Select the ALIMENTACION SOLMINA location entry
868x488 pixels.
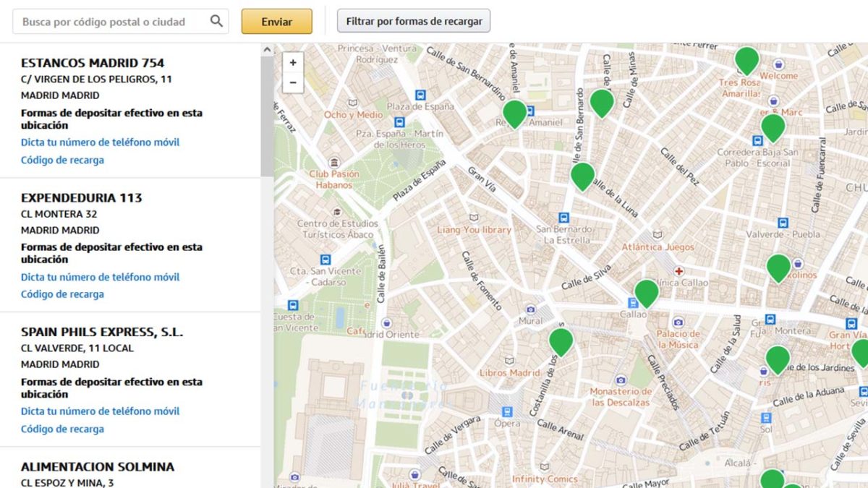98,467
